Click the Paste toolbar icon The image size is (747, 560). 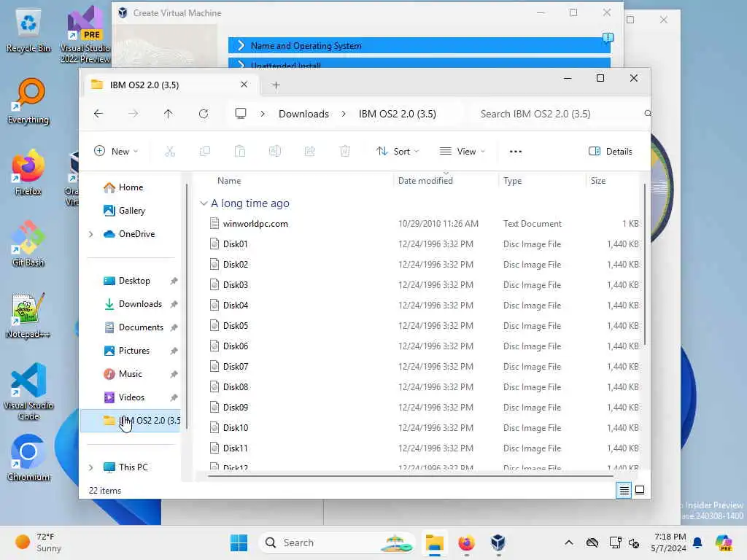pyautogui.click(x=239, y=152)
